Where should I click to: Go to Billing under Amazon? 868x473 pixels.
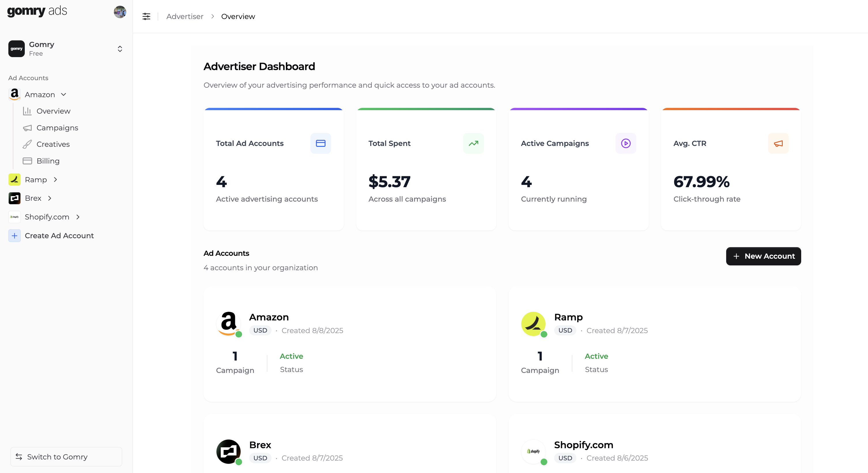click(48, 161)
